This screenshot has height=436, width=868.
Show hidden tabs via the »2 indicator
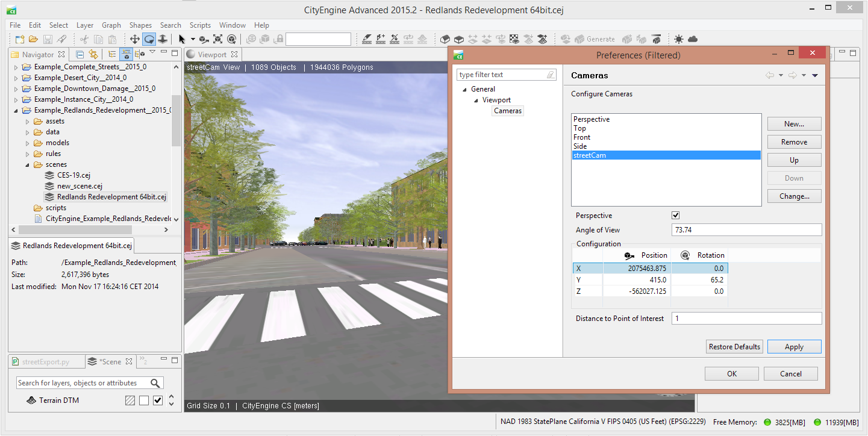tap(144, 361)
